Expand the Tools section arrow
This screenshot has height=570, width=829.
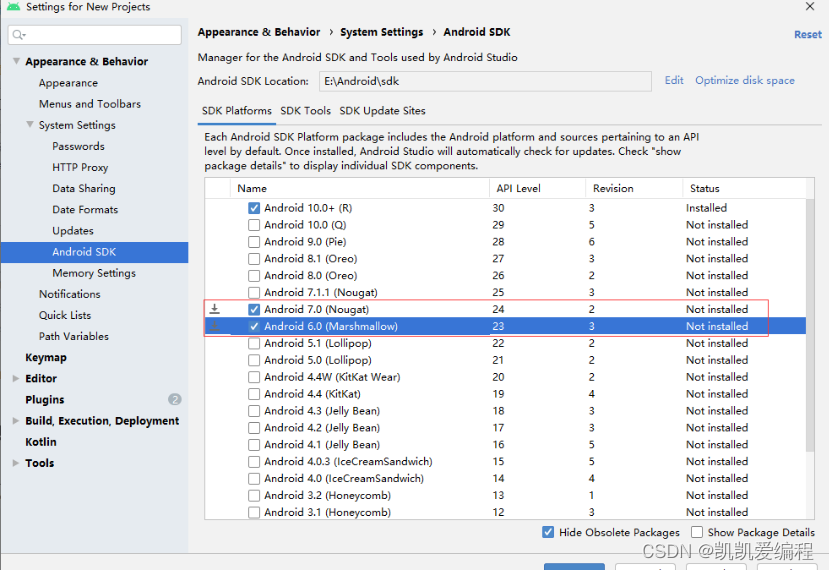click(16, 463)
